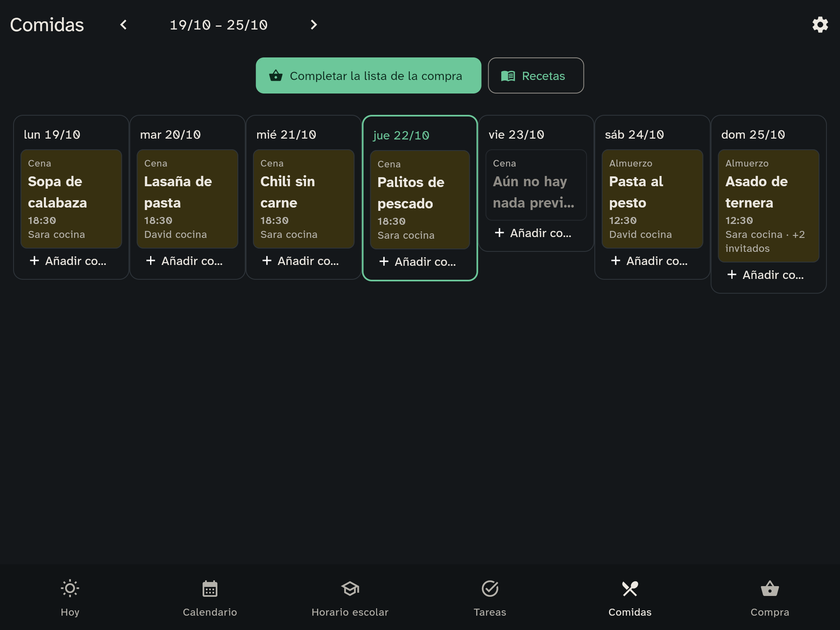Click the Horario escolar tab label

(350, 612)
